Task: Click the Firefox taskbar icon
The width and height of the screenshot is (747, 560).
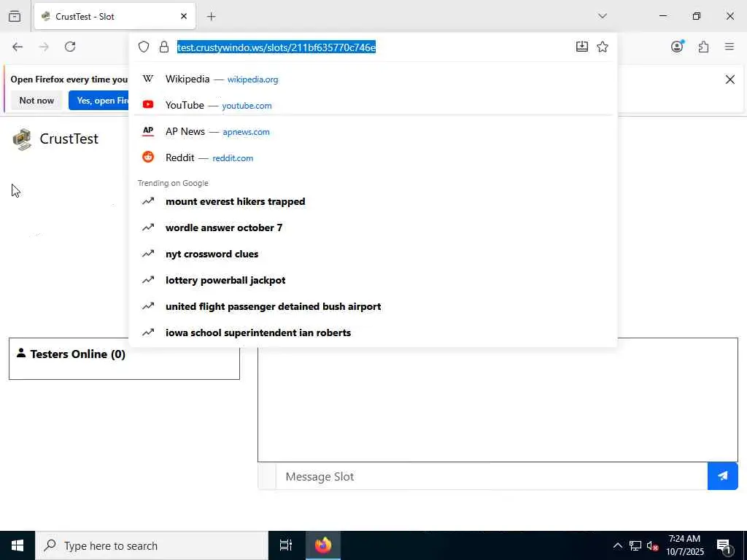Action: [323, 545]
